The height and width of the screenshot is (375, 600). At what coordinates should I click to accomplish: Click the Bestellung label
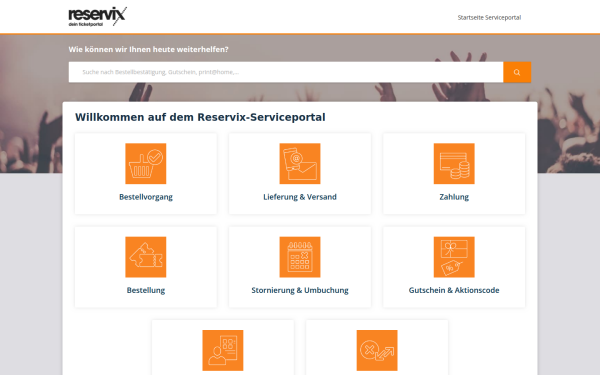pyautogui.click(x=146, y=290)
